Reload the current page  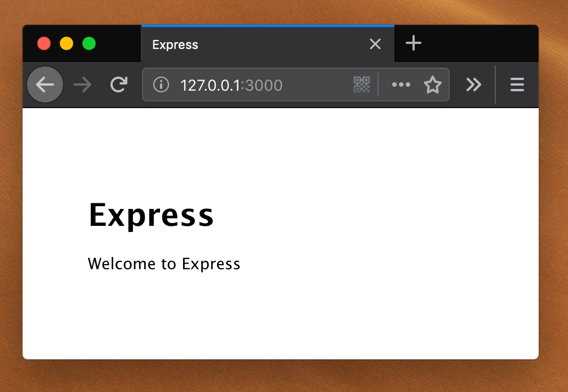coord(119,84)
